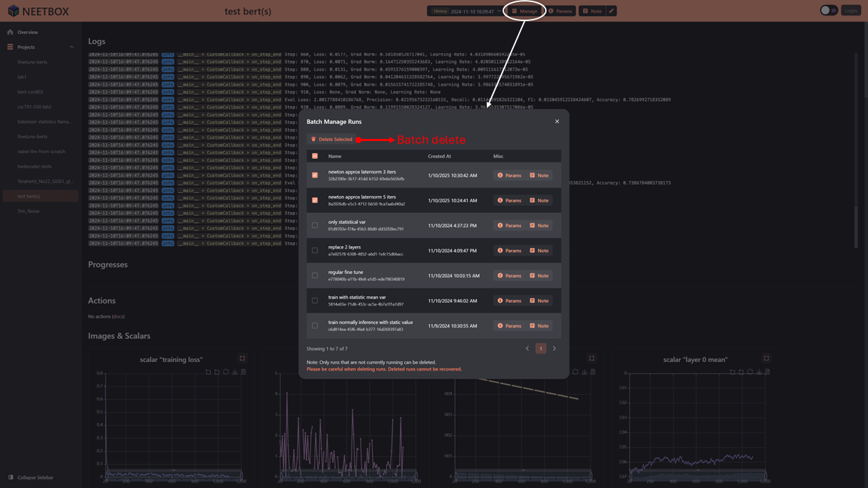This screenshot has height=488, width=868.
Task: Click the Params button for 'regular fine tune'
Action: pos(509,275)
